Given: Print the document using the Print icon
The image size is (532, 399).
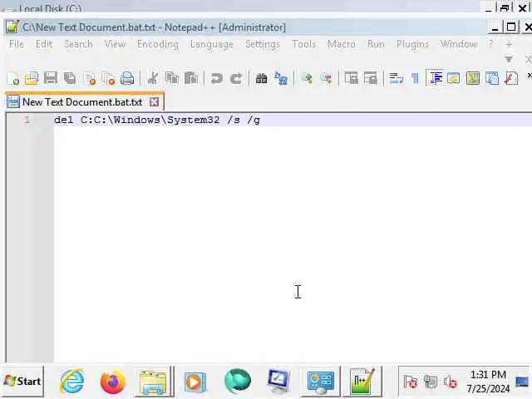Looking at the screenshot, I should pos(127,78).
